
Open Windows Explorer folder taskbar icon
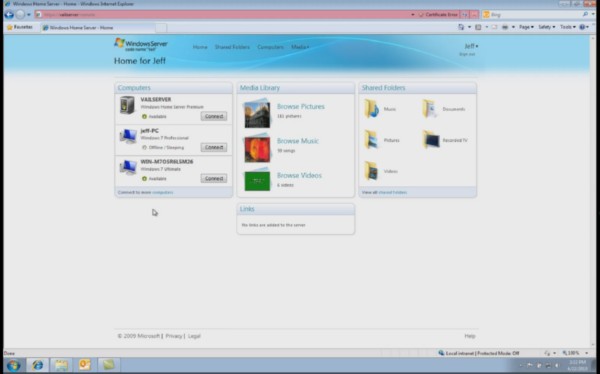(x=61, y=365)
